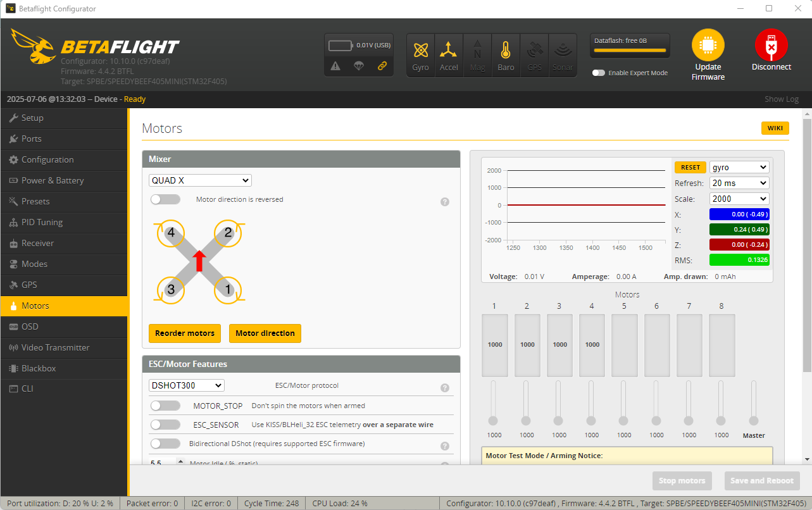Click motor 1 in the quad diagram
This screenshot has height=510, width=812.
[x=228, y=289]
